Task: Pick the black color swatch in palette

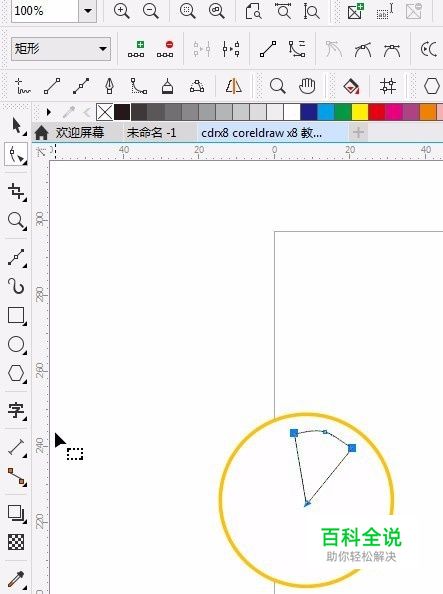Action: pyautogui.click(x=122, y=113)
